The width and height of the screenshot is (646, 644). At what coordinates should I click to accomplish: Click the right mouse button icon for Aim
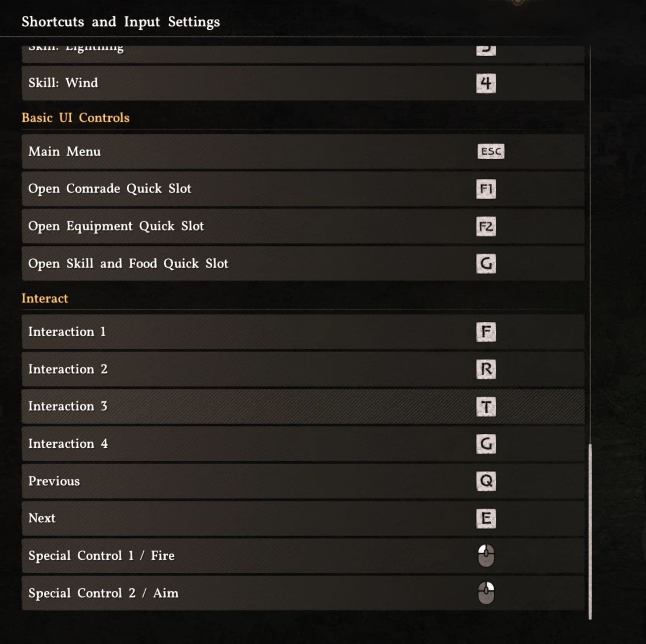486,593
